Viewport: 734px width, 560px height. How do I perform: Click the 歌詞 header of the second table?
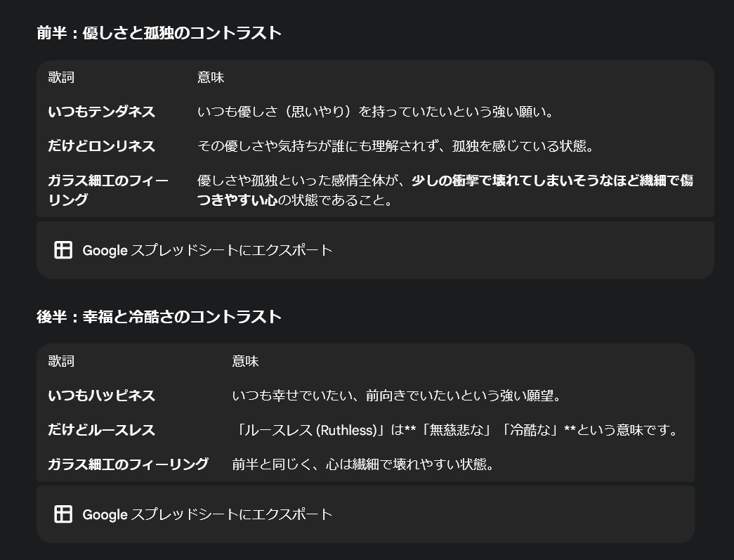(x=61, y=361)
